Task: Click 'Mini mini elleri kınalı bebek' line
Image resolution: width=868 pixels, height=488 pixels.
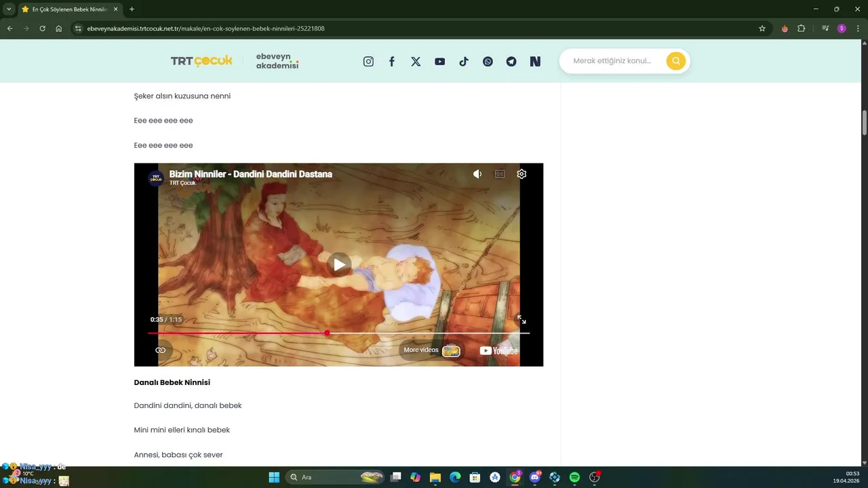Action: [182, 430]
